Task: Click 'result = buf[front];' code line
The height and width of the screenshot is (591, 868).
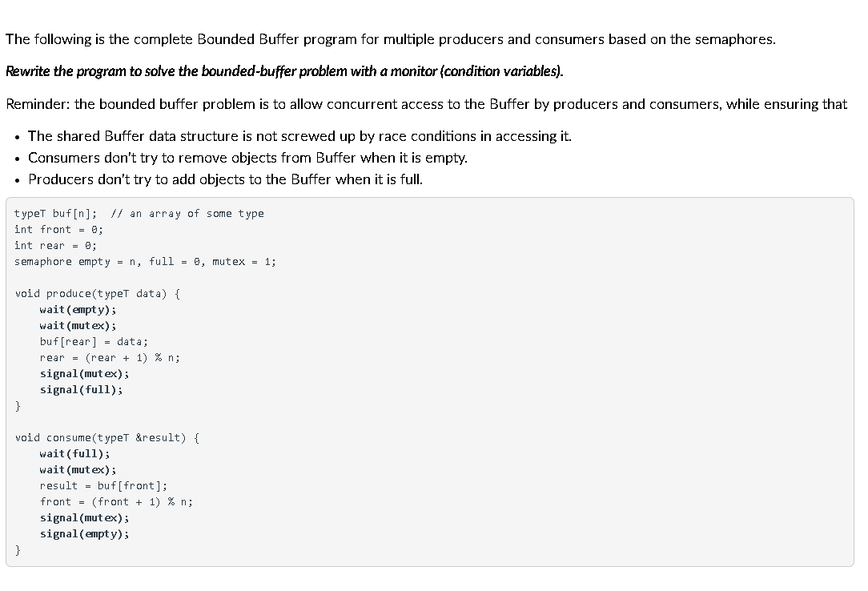Action: tap(103, 486)
